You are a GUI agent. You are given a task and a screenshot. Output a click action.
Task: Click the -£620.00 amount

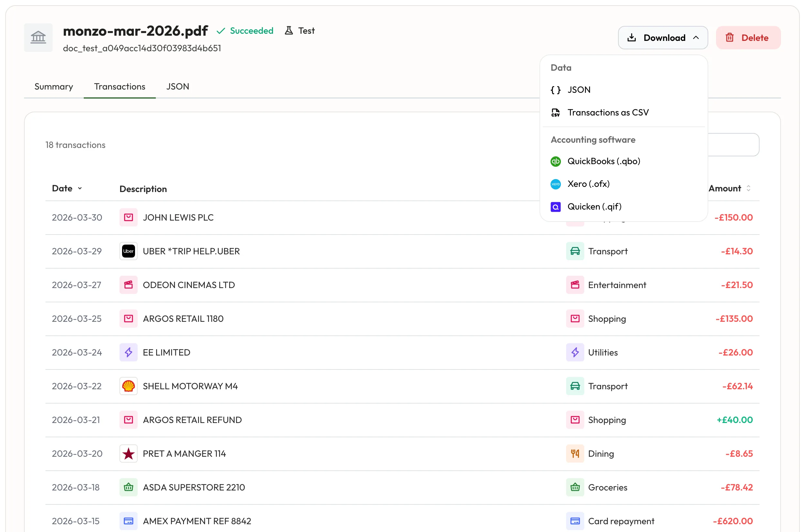[732, 521]
